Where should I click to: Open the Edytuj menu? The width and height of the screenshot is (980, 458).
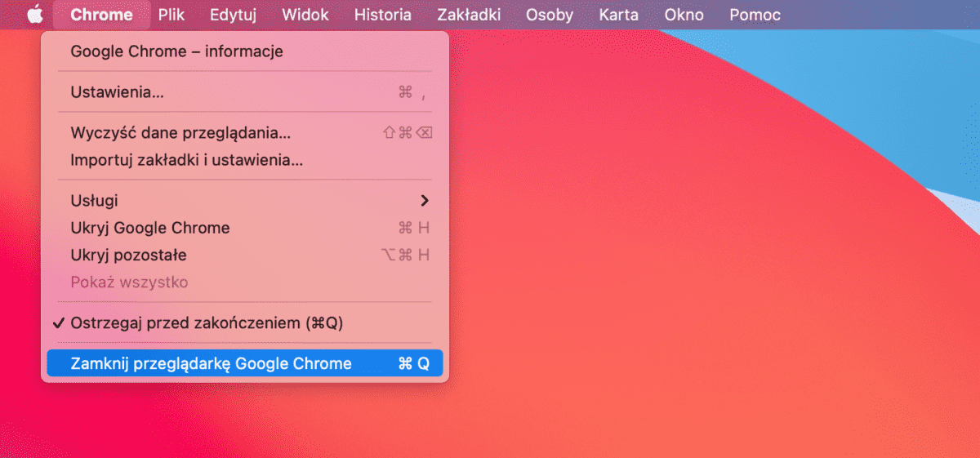pyautogui.click(x=233, y=15)
